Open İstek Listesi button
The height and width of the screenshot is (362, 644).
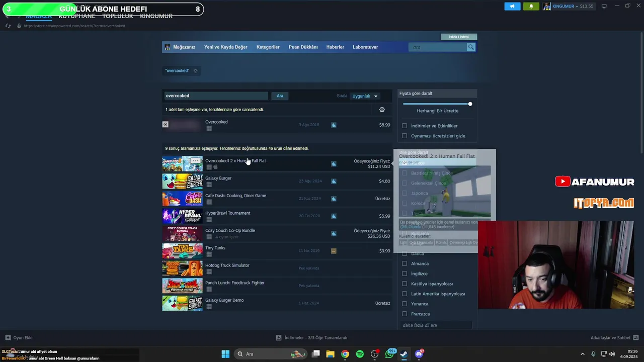459,37
